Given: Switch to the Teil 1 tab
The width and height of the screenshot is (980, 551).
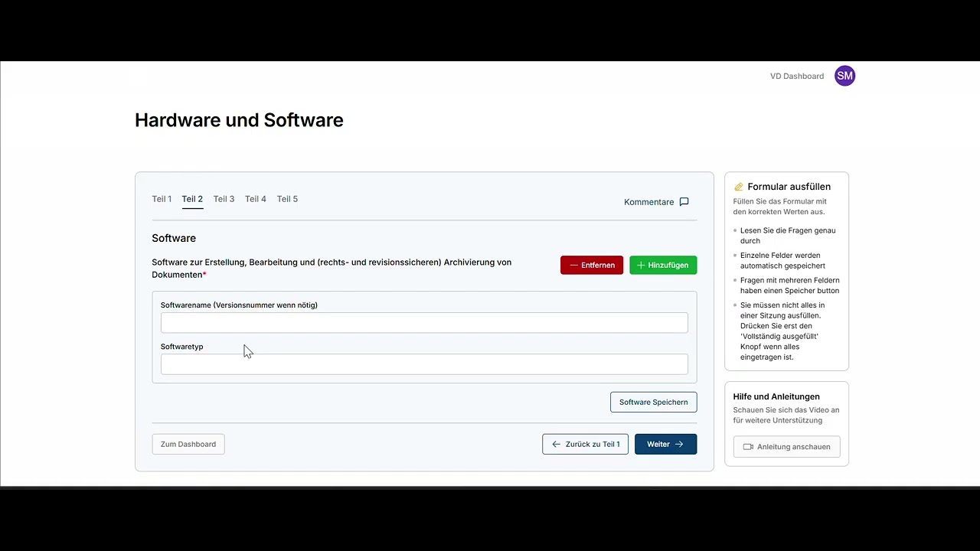Looking at the screenshot, I should click(162, 199).
